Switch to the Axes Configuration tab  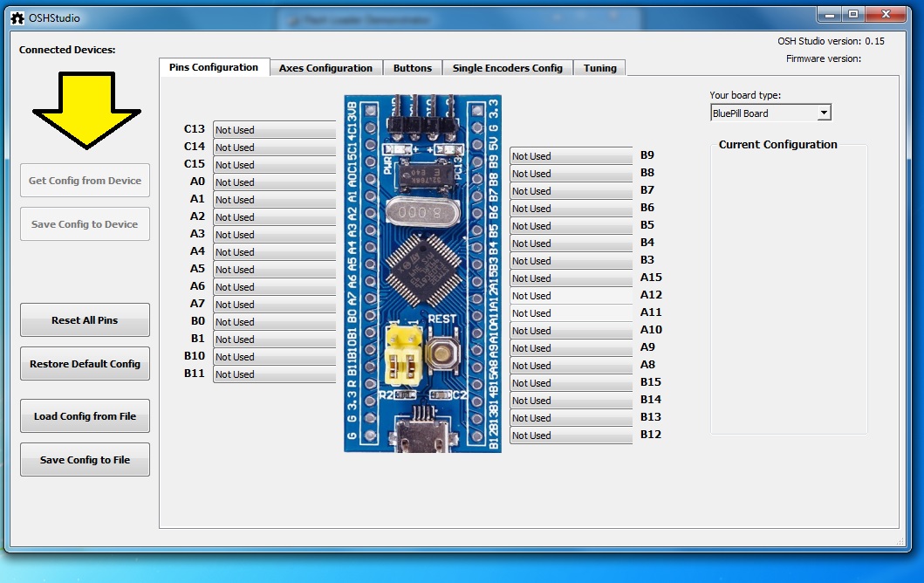tap(325, 68)
